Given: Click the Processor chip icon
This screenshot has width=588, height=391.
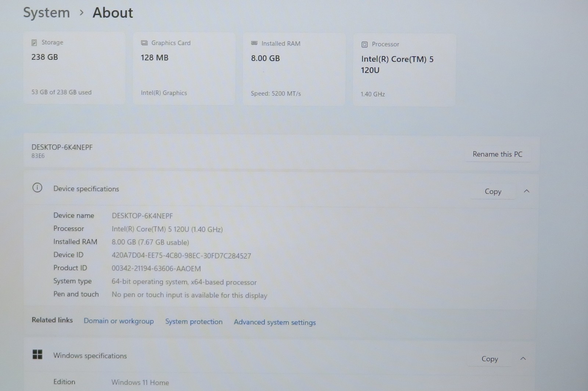Looking at the screenshot, I should coord(365,44).
